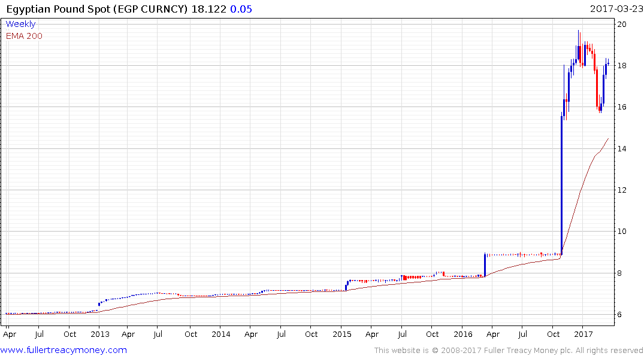Click the 'Weekly' chart interval label

click(20, 24)
